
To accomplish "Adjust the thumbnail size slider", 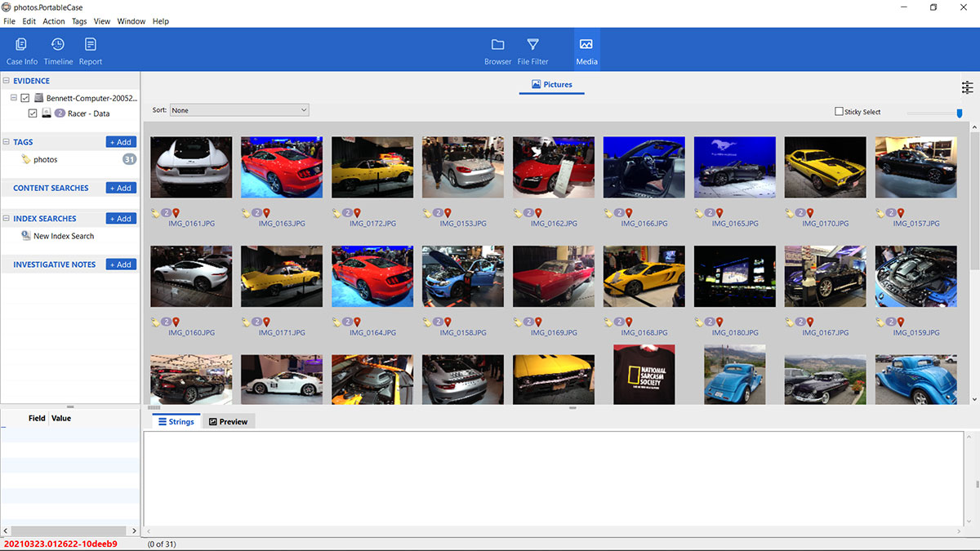I will pos(959,113).
